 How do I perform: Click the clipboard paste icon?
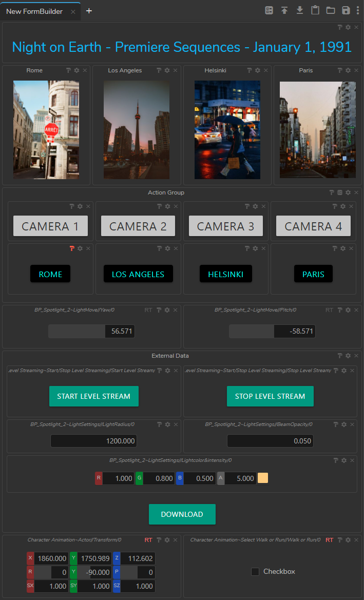315,10
